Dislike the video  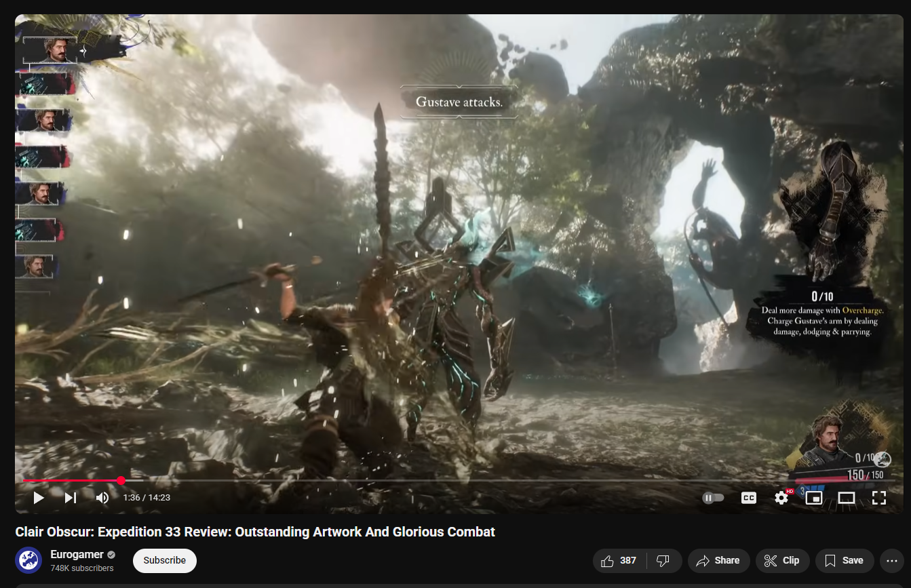[x=663, y=561]
